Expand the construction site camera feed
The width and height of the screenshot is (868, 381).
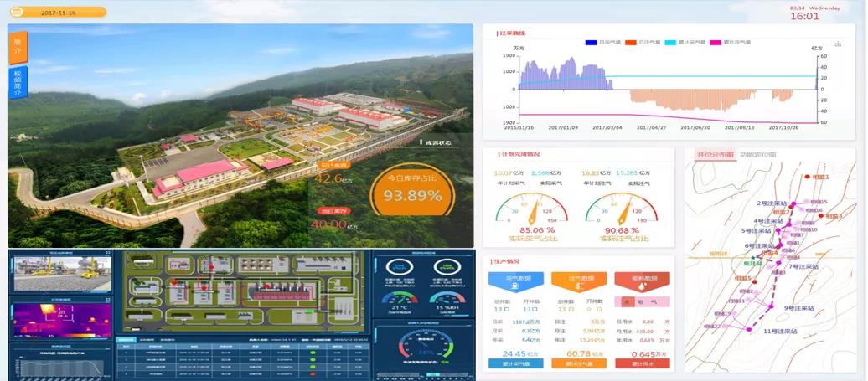point(58,274)
